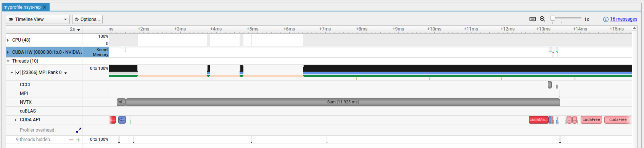Click the Profiler overhead expand arrows icon
Viewport: 644px width, 148px height.
click(x=79, y=130)
